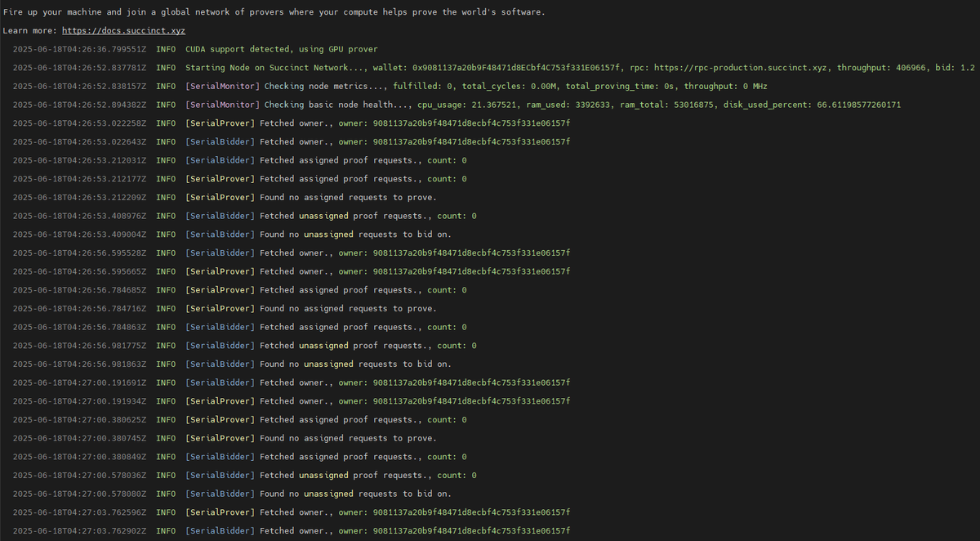Select timestamp 2025-06-18T04:27:00.380849Z

coord(79,457)
